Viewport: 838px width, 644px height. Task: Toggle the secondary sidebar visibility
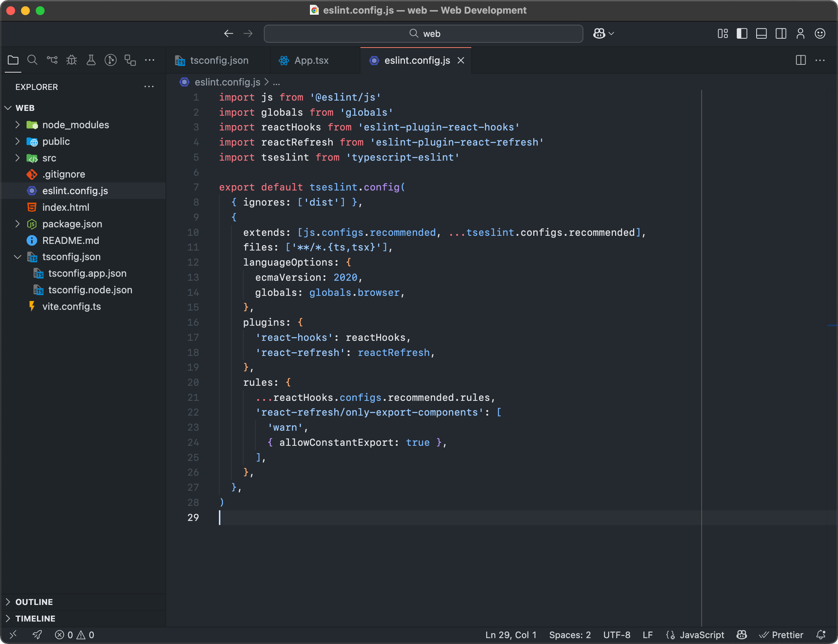[781, 34]
